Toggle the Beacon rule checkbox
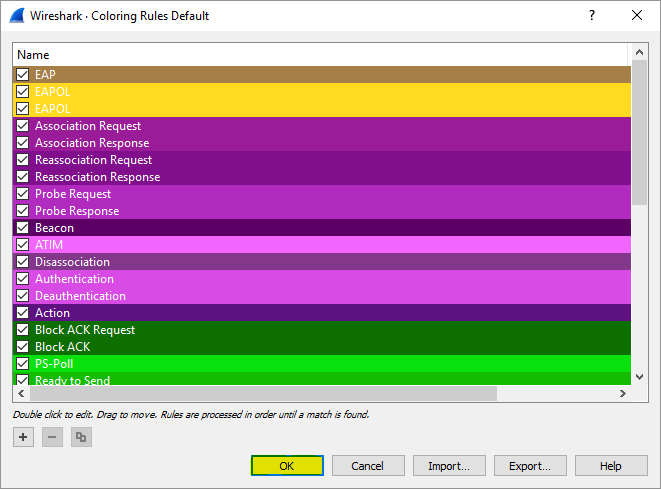The width and height of the screenshot is (661, 489). tap(23, 228)
